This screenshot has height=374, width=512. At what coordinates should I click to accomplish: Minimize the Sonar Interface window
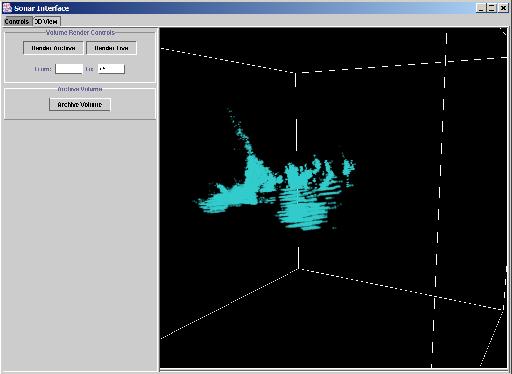pos(481,8)
